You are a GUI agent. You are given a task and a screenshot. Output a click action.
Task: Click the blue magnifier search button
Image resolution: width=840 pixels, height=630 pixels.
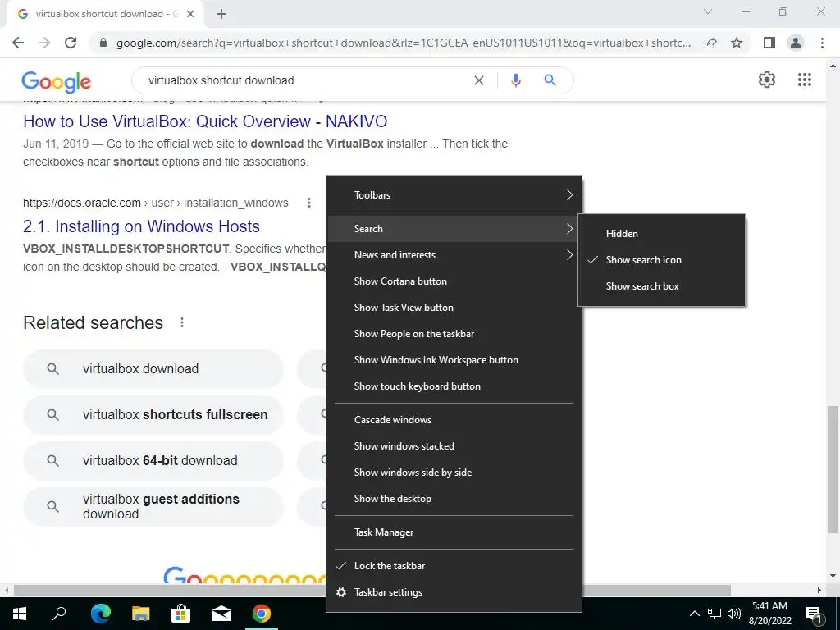[550, 80]
